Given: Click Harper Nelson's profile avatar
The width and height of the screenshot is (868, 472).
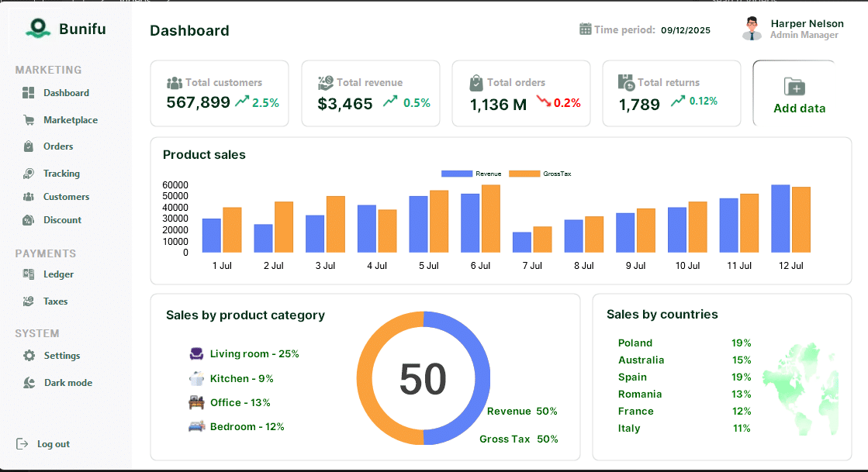Looking at the screenshot, I should click(751, 29).
